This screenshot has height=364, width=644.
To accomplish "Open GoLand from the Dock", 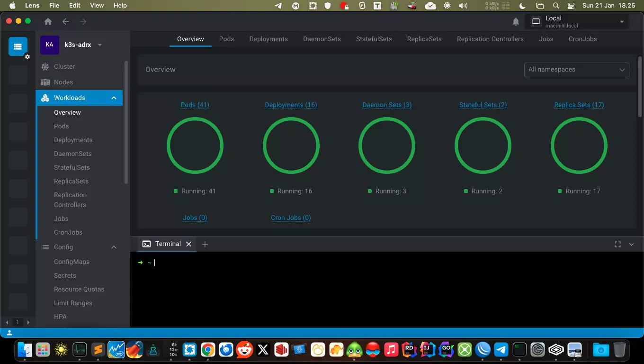I will 446,350.
